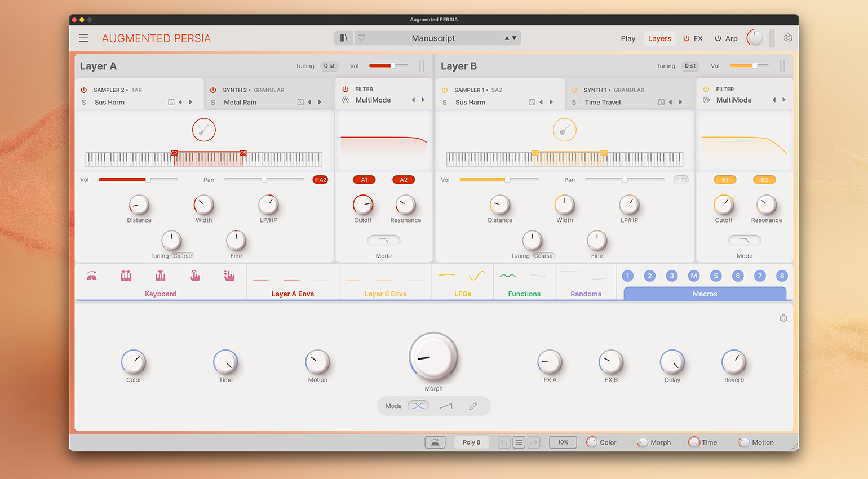The width and height of the screenshot is (868, 479).
Task: Toggle Sampler 2 TAR power button
Action: click(x=84, y=90)
